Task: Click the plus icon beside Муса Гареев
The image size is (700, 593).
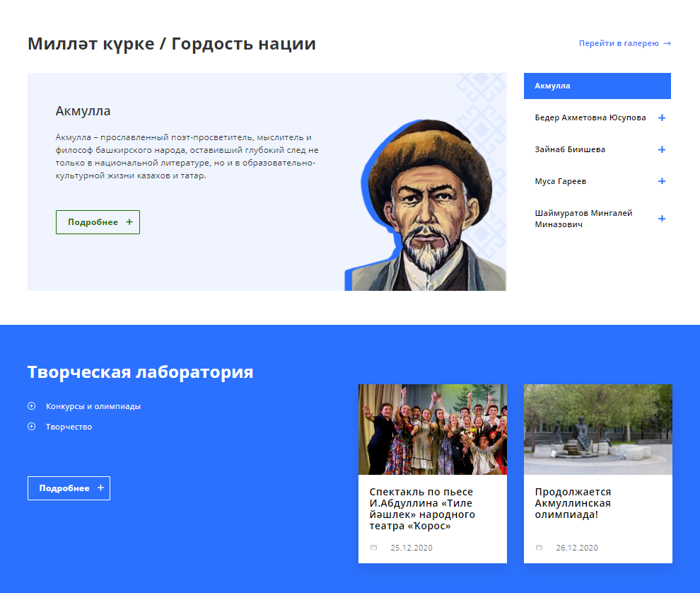Action: [x=662, y=182]
